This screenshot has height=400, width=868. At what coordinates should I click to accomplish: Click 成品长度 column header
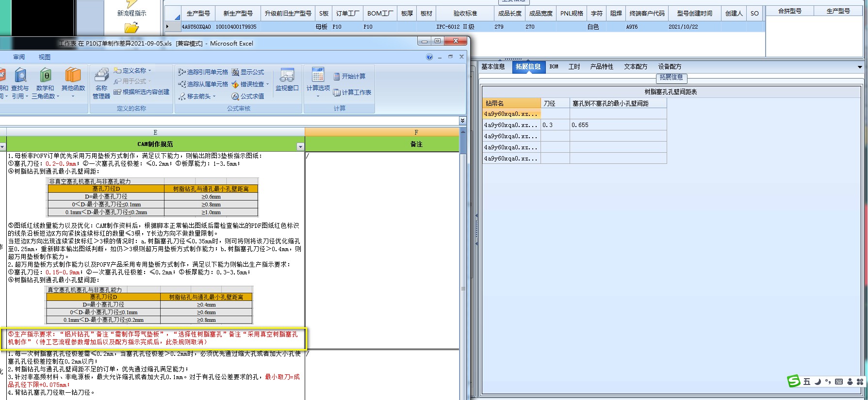(x=509, y=14)
